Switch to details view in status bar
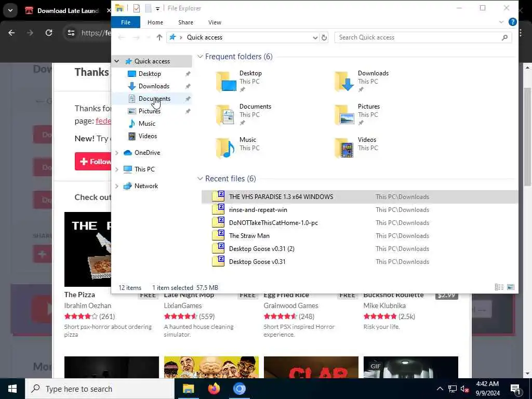 pyautogui.click(x=499, y=287)
